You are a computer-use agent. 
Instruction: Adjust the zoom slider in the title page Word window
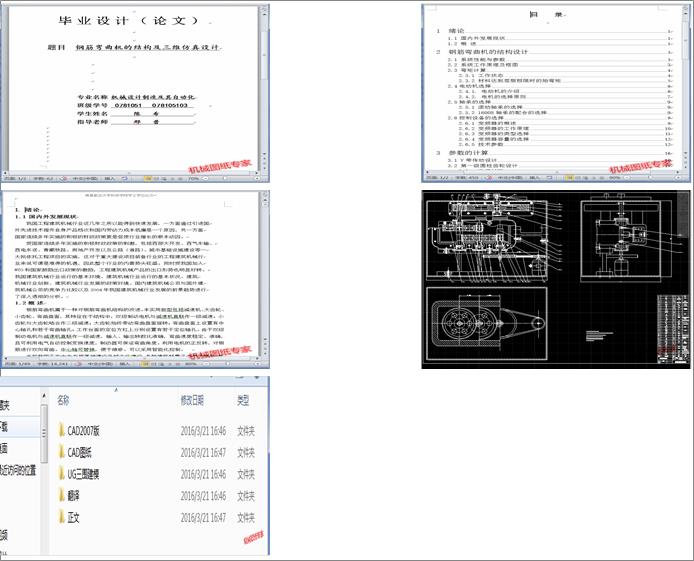tap(224, 178)
